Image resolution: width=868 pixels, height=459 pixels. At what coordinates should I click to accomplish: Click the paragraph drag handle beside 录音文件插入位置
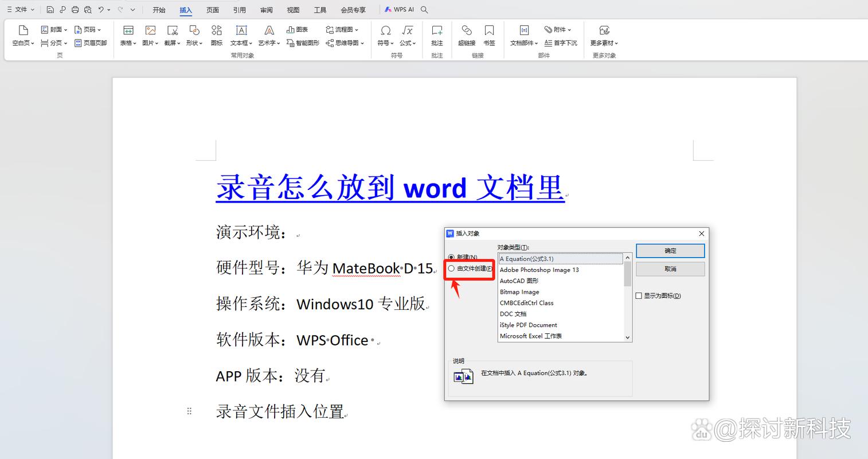[x=189, y=411]
